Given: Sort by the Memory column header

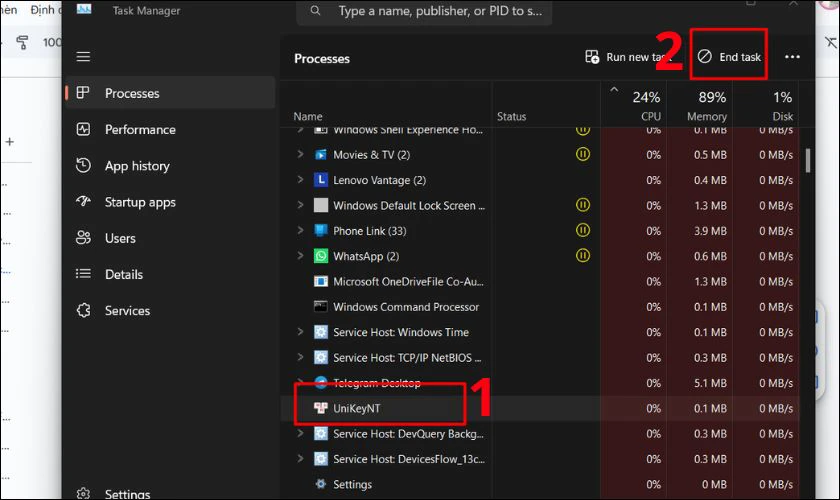Looking at the screenshot, I should tap(700, 105).
